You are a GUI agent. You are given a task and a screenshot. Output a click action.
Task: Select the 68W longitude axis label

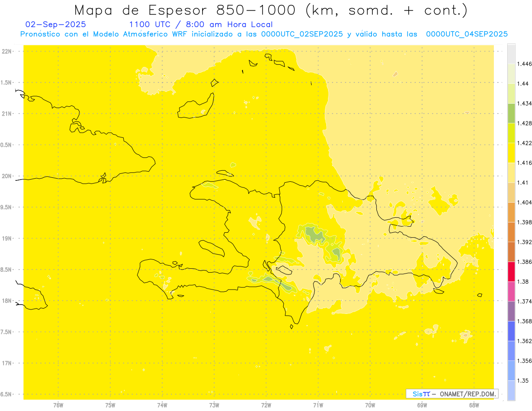click(x=474, y=405)
